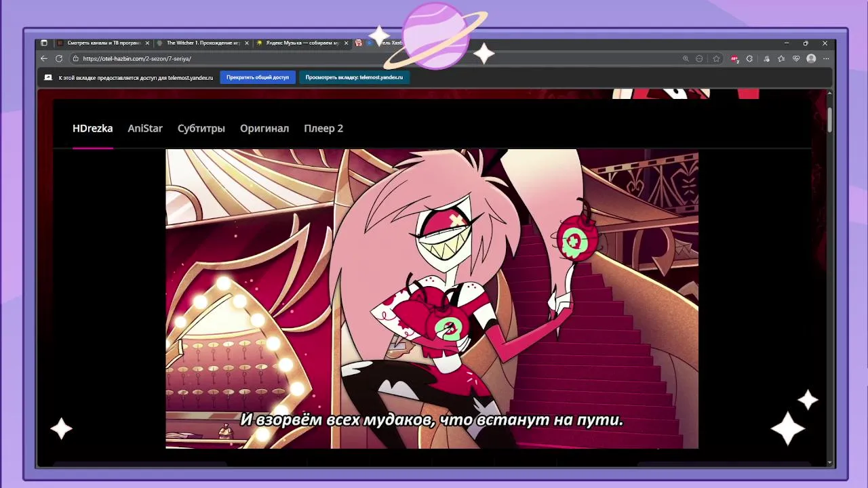Select the Субтитры player tab
This screenshot has width=868, height=488.
click(201, 128)
